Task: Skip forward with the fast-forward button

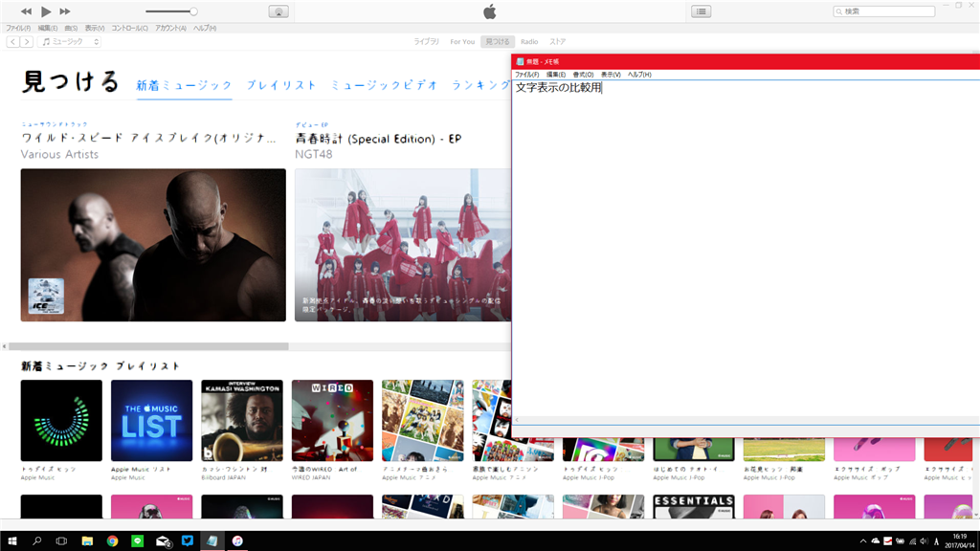Action: (x=65, y=11)
